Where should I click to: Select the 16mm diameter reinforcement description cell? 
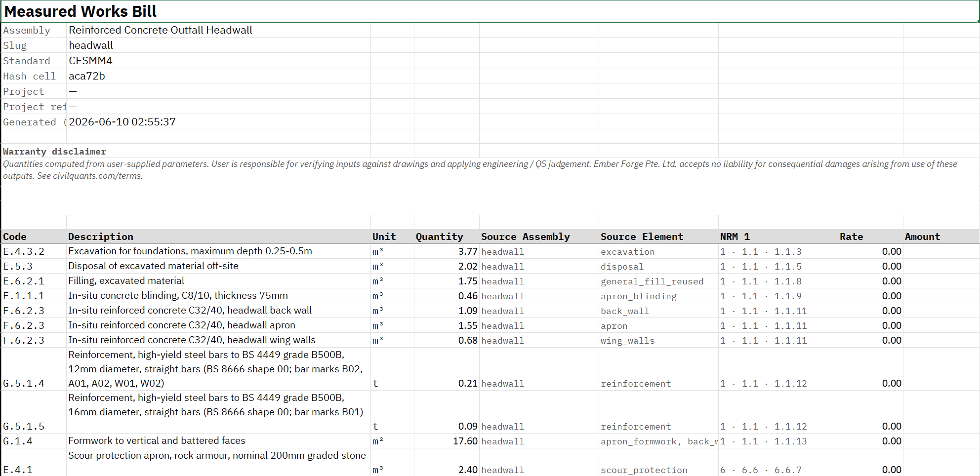(218, 412)
